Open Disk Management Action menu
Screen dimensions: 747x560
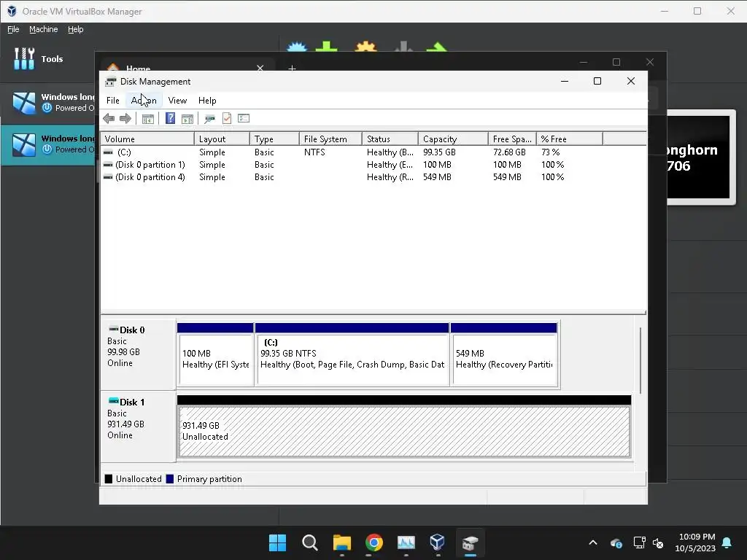tap(144, 101)
